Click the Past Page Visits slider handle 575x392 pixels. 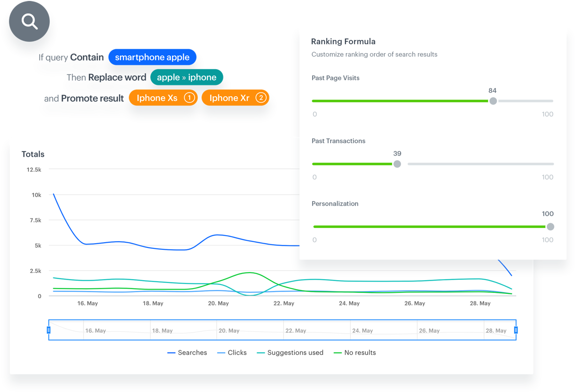pos(493,101)
